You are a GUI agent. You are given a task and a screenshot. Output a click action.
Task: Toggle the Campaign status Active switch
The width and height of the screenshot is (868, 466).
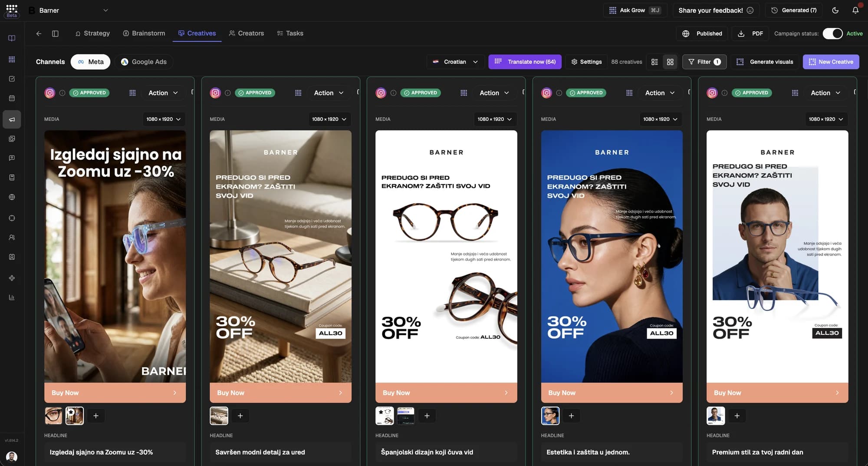[x=832, y=33]
